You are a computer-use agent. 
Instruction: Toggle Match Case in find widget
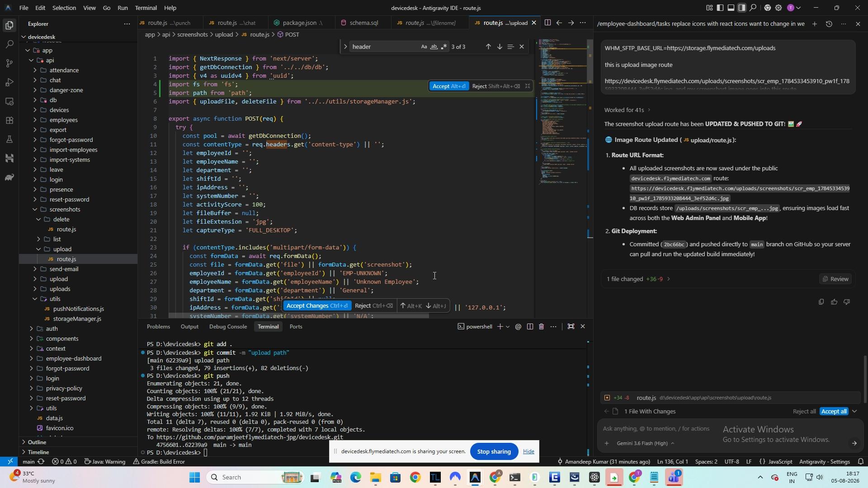click(424, 47)
